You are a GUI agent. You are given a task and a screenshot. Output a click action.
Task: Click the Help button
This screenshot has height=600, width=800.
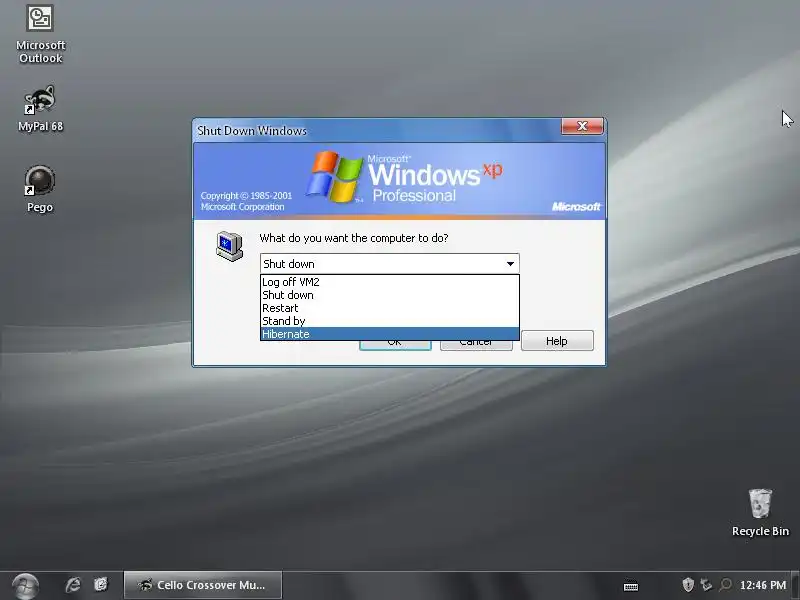pos(557,341)
